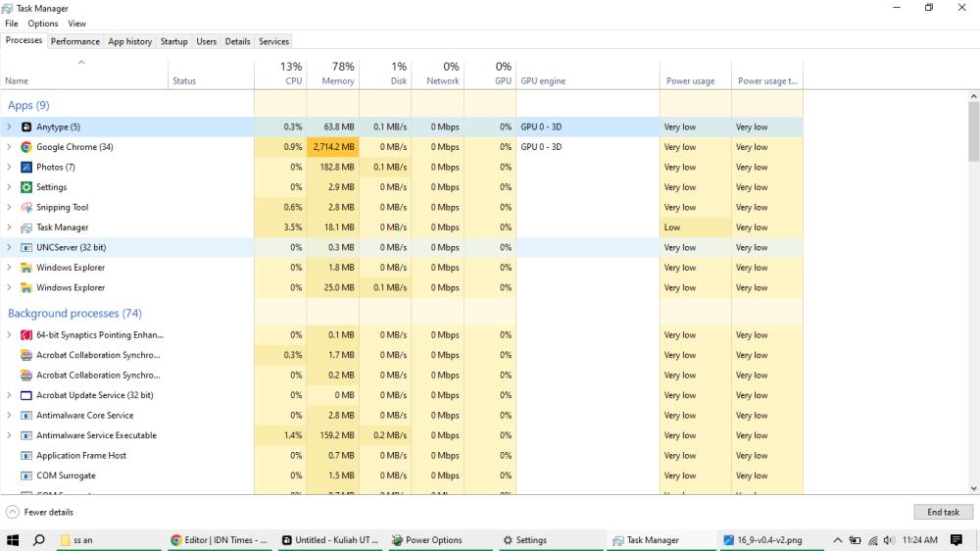
Task: Switch to Untitled - Kuliah UT taskbar window
Action: pos(330,540)
